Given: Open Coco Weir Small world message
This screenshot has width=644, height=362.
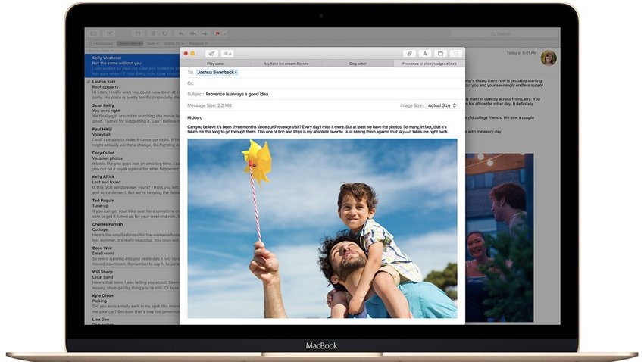Looking at the screenshot, I should click(x=133, y=256).
